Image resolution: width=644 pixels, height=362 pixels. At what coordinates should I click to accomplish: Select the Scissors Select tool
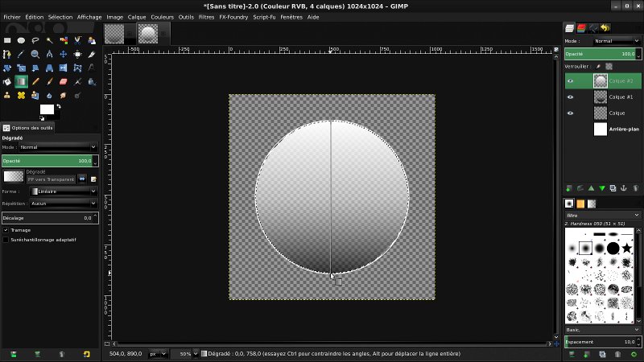click(x=77, y=40)
